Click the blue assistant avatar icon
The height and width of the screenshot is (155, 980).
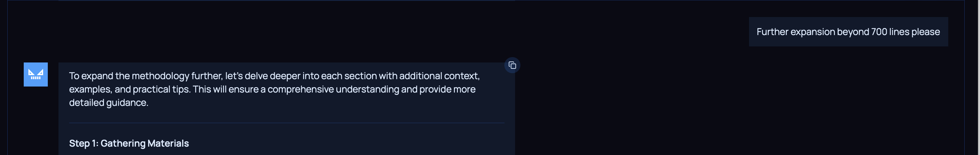(x=36, y=74)
